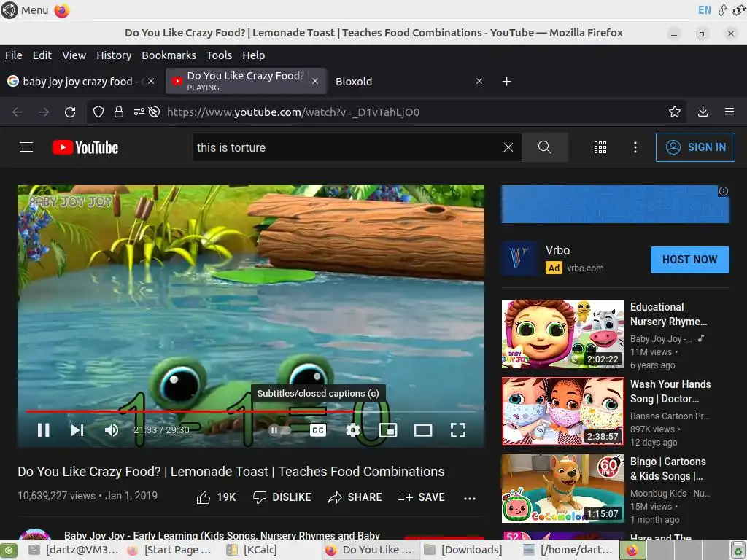Open the trash icon in taskbar

[x=737, y=550]
